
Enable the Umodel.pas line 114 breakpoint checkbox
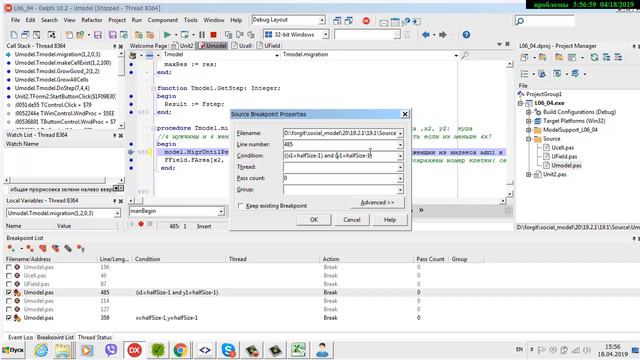click(9, 301)
